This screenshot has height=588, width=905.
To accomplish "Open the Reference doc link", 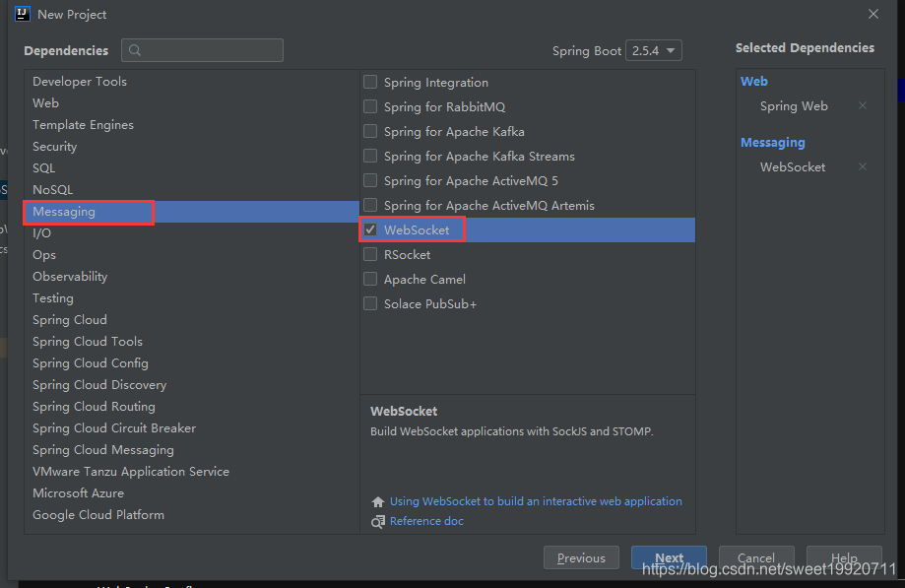I will coord(426,521).
